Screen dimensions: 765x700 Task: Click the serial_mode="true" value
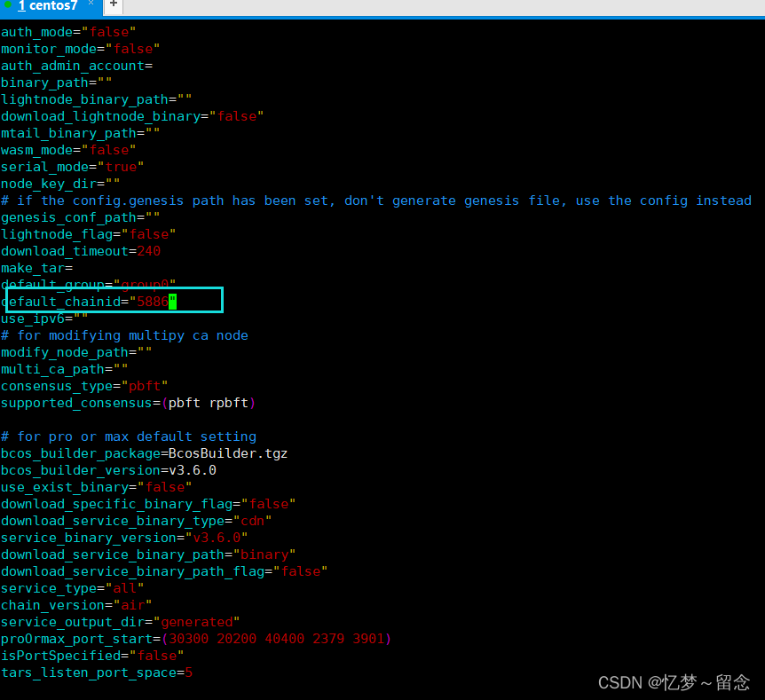point(122,166)
